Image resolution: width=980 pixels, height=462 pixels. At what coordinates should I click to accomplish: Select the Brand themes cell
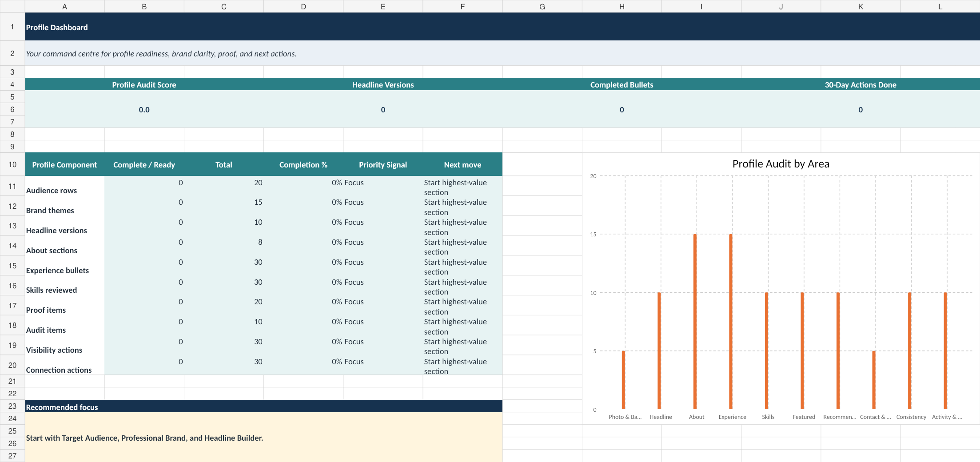coord(64,206)
